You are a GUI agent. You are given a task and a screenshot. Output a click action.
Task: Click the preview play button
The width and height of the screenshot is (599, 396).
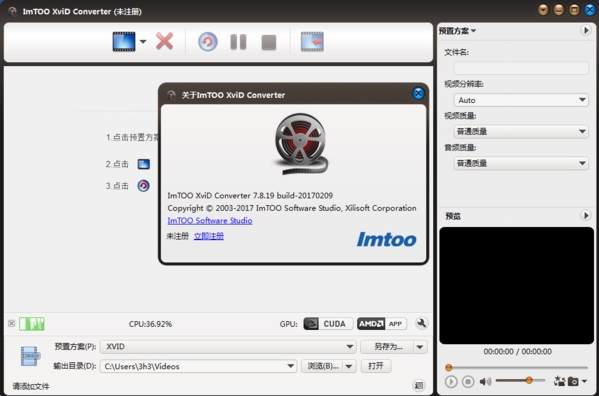pos(451,381)
